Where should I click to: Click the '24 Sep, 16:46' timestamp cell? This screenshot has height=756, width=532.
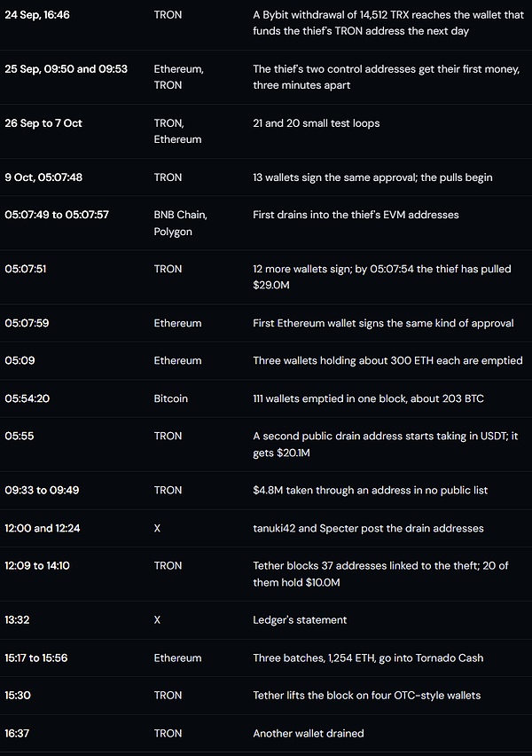coord(37,15)
